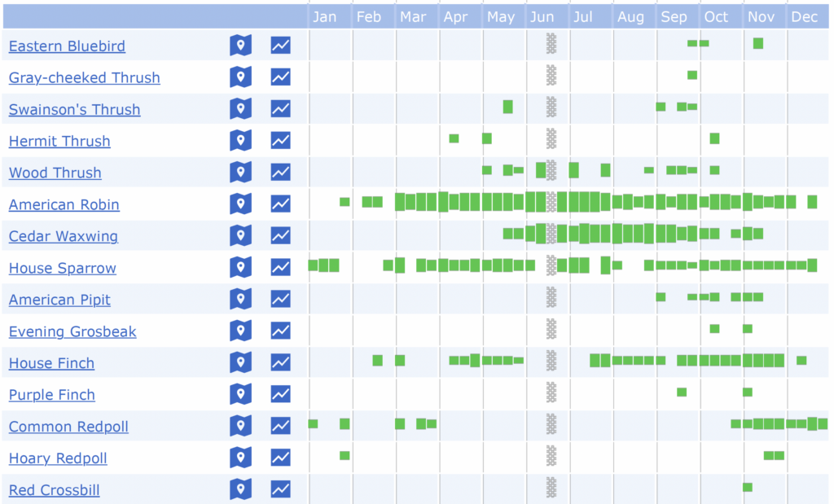Open the map icon for American Pipit
The width and height of the screenshot is (834, 504).
point(240,299)
